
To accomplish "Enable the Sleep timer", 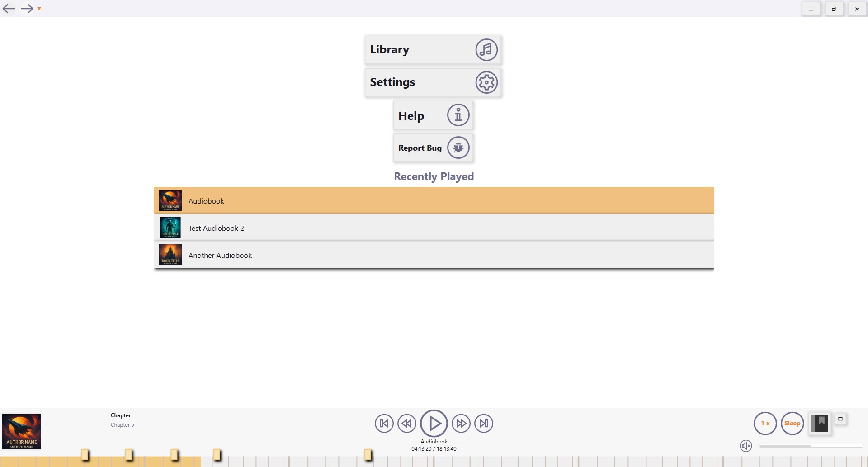I will 792,423.
